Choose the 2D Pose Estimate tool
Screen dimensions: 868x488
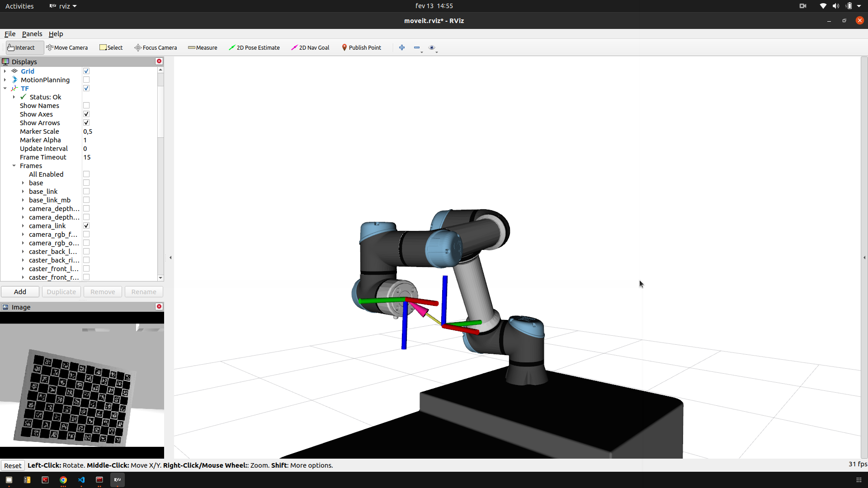click(254, 47)
